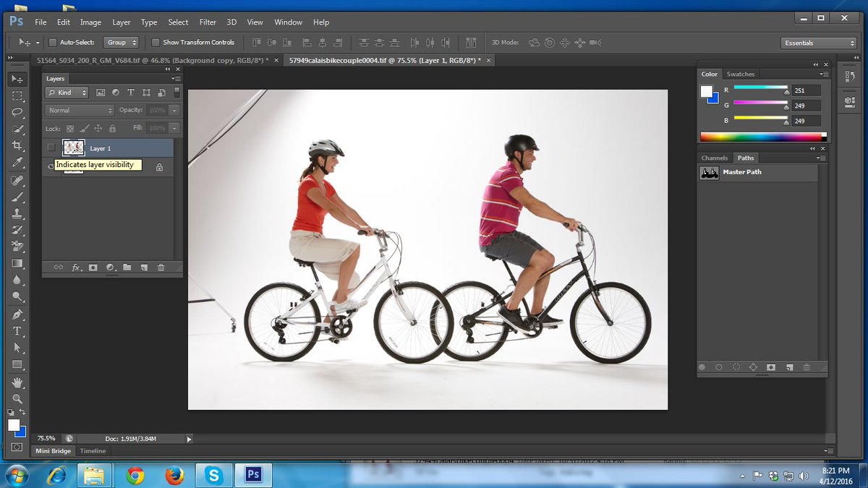
Task: Select the Spot Healing Brush tool
Action: pyautogui.click(x=17, y=180)
